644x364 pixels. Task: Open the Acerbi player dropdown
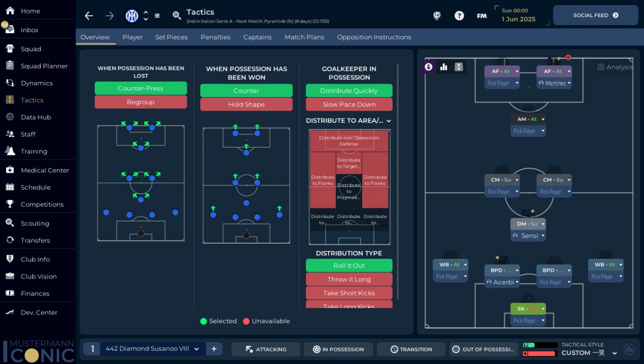click(502, 282)
